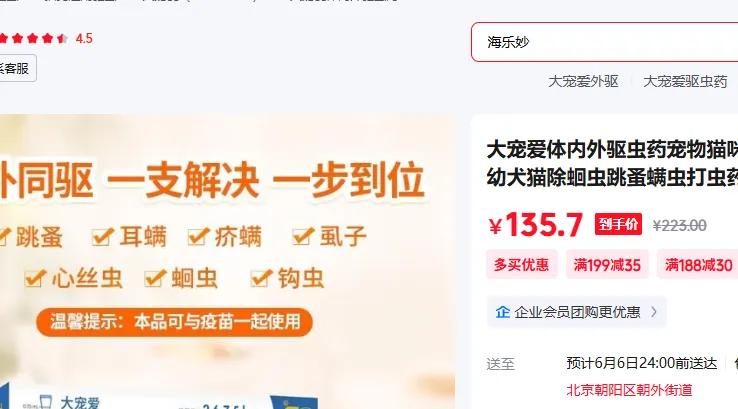Image resolution: width=738 pixels, height=409 pixels.
Task: Select the 满188减30 coupon tag
Action: (698, 265)
